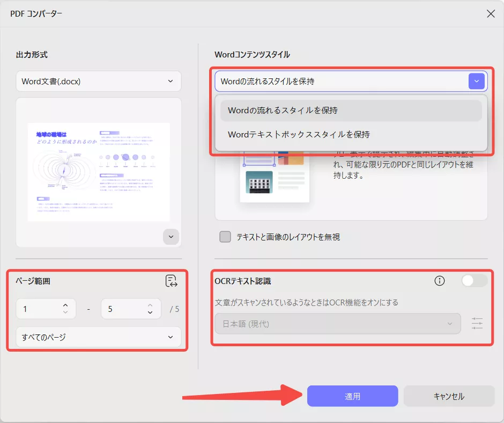Decrease the end page number
Viewport: 504px width, 423px height.
click(150, 312)
